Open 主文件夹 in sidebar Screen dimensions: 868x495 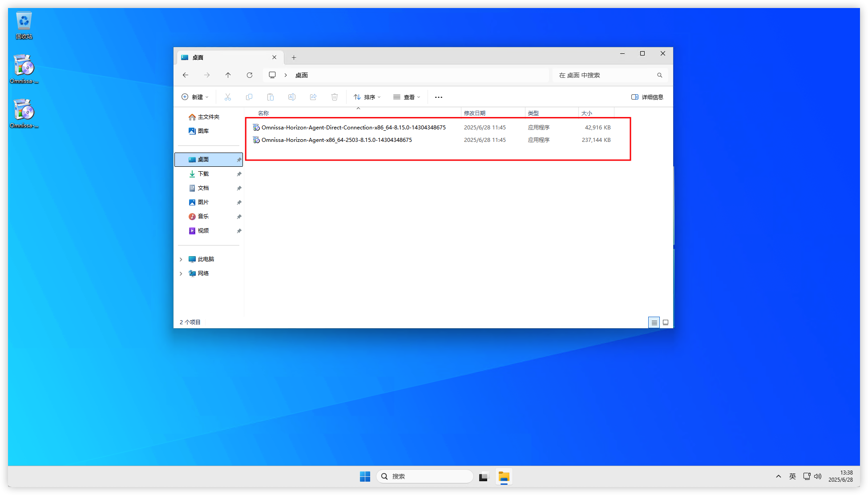click(209, 117)
